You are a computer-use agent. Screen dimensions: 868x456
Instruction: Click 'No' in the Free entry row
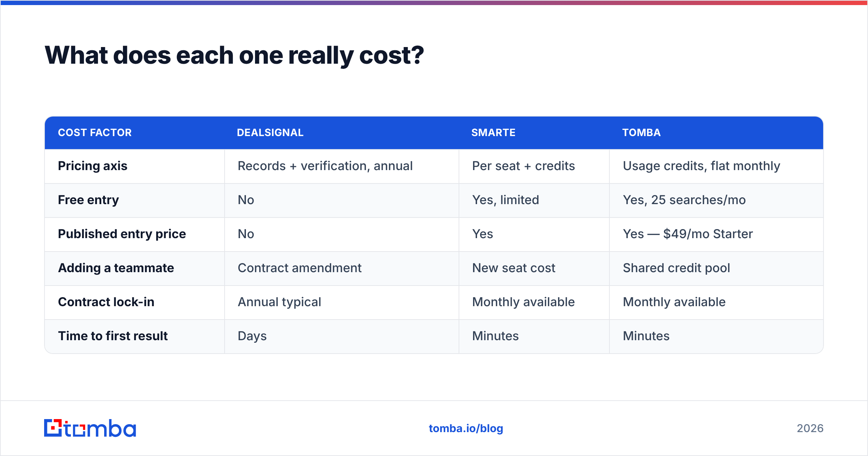coord(246,200)
